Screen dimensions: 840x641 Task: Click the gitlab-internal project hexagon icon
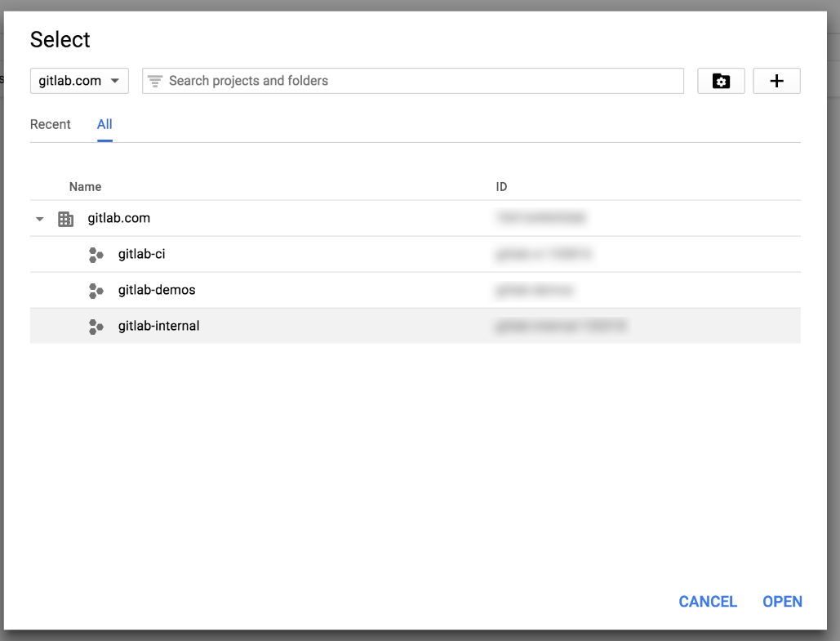[x=96, y=327]
